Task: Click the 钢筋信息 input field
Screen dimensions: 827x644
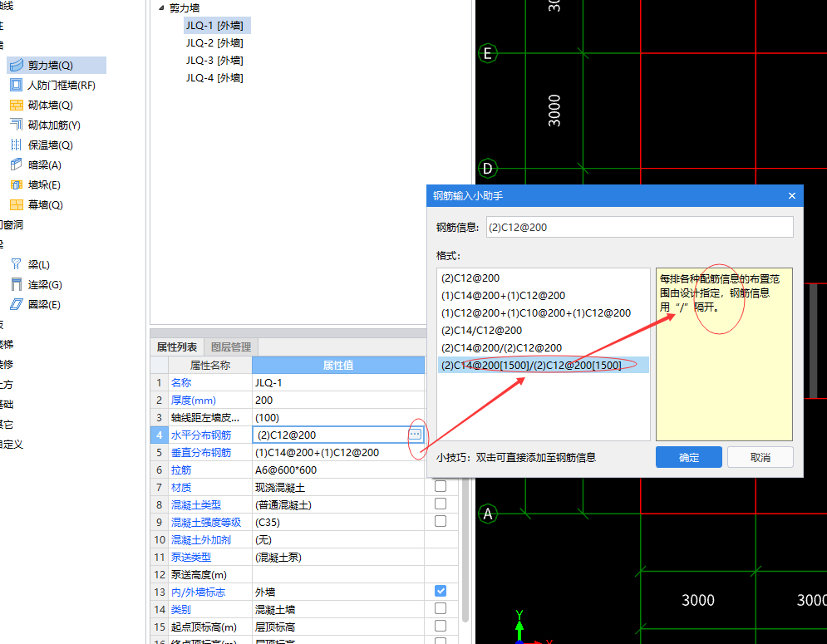Action: click(x=639, y=228)
